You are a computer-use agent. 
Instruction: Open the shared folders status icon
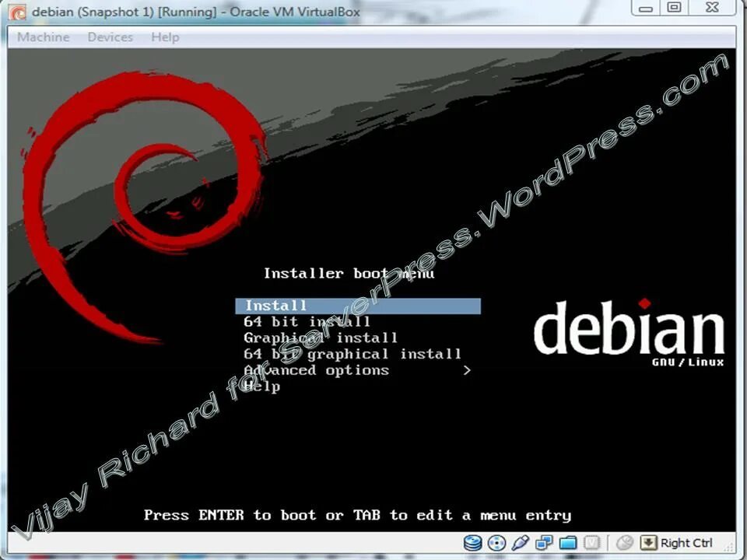[x=568, y=543]
